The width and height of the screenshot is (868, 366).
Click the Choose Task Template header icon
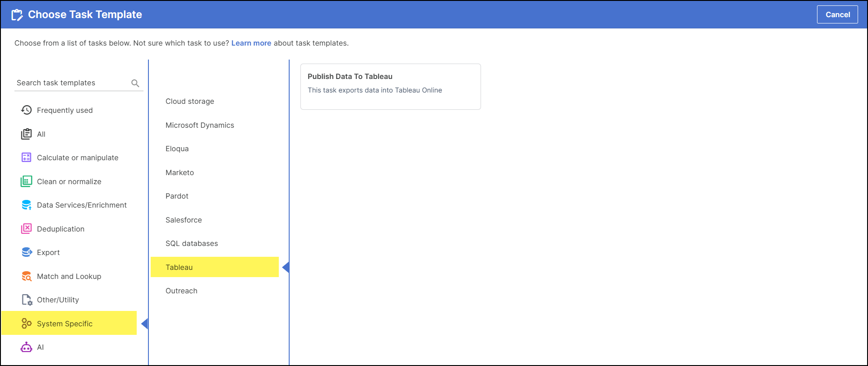point(17,15)
